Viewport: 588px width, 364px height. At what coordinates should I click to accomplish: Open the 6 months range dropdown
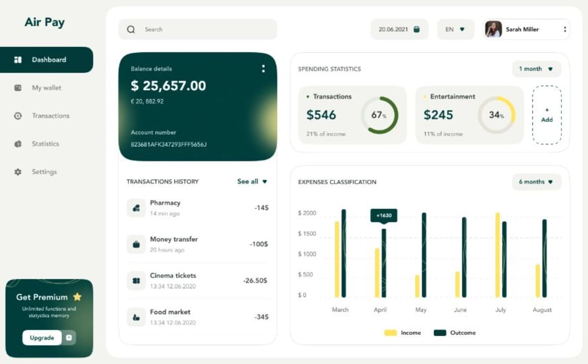coord(536,182)
